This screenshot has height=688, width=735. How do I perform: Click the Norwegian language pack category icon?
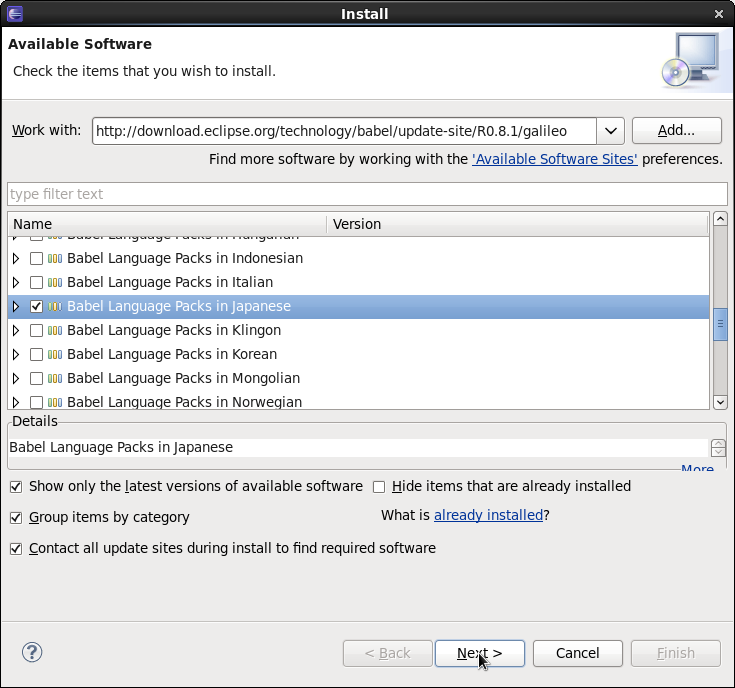55,402
